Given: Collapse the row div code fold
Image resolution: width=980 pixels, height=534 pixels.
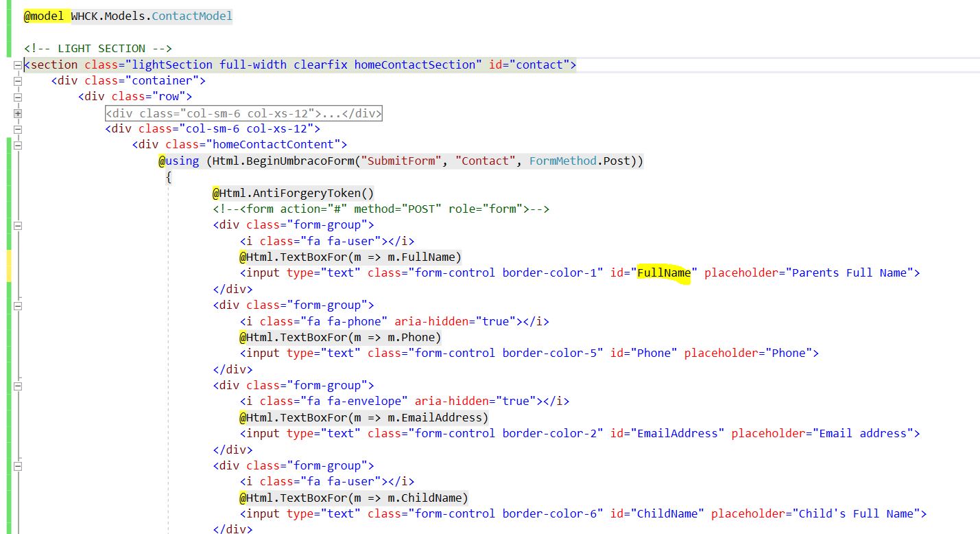Looking at the screenshot, I should 17,97.
